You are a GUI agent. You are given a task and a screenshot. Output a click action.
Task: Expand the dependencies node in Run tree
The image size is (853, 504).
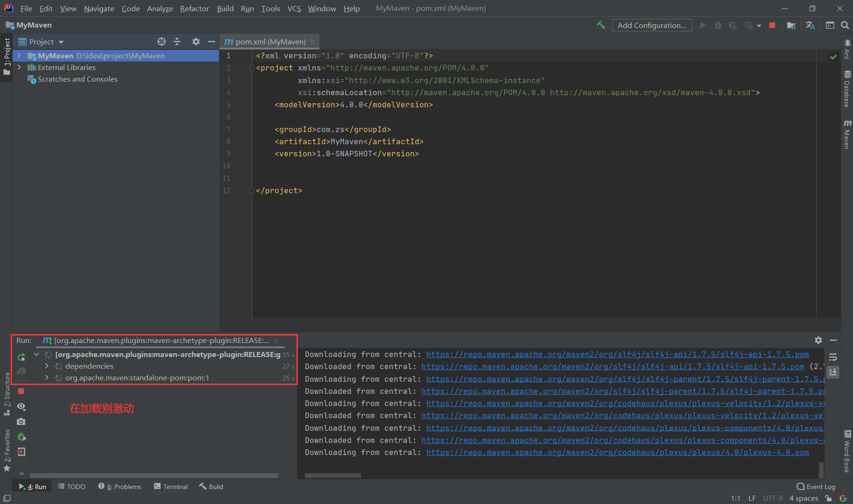47,366
